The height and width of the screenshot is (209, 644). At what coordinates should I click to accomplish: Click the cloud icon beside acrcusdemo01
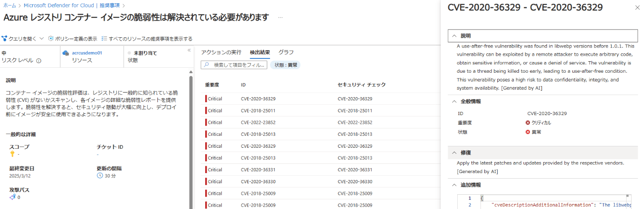point(65,53)
